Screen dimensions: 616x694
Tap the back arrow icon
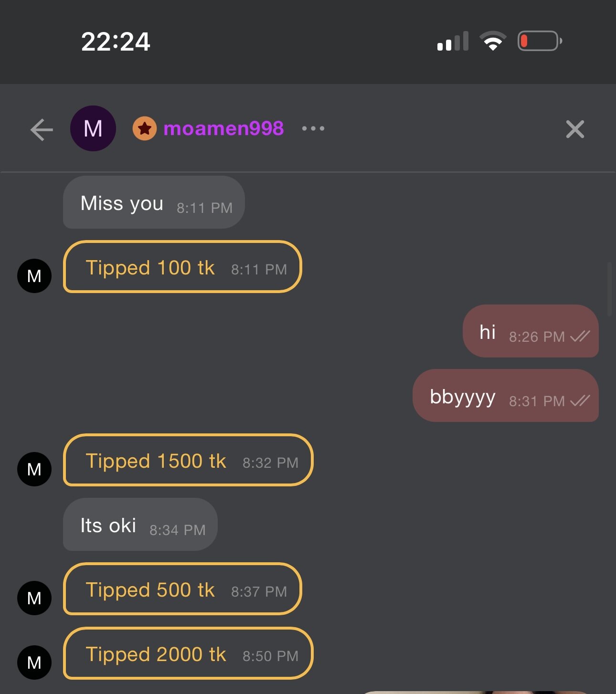(42, 129)
